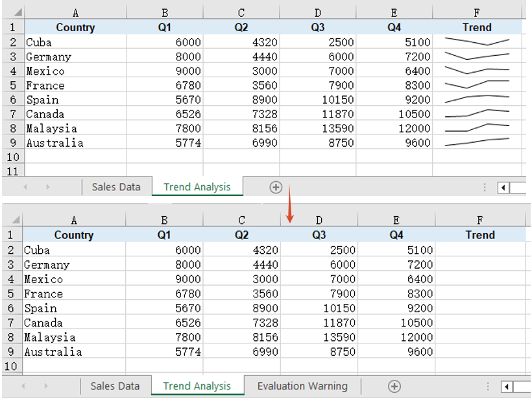Select Trend header cell in lower sheet
532x398 pixels.
pyautogui.click(x=480, y=234)
